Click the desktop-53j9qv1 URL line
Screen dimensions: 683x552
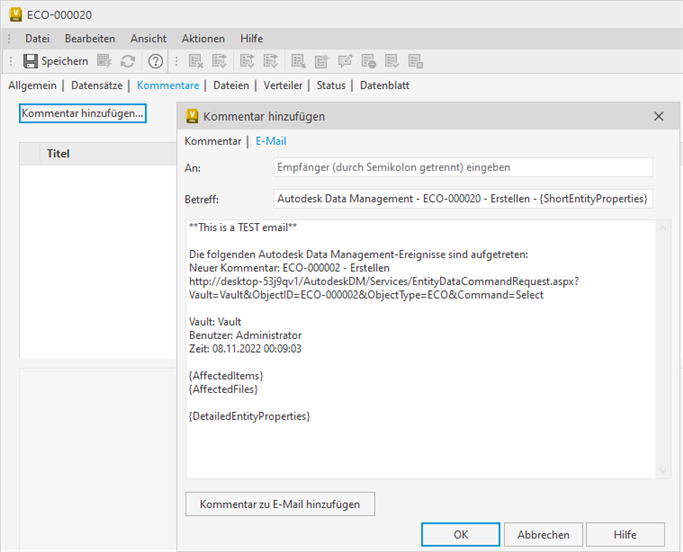point(384,281)
